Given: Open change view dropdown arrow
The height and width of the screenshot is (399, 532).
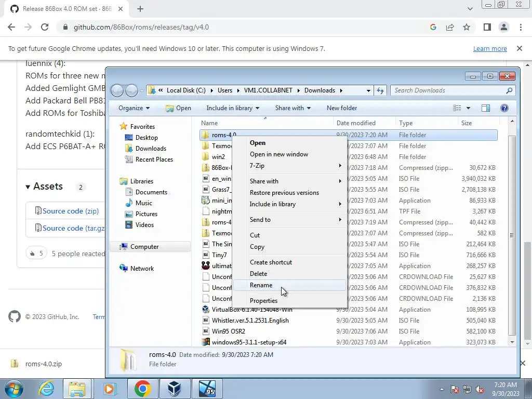Looking at the screenshot, I should 468,108.
